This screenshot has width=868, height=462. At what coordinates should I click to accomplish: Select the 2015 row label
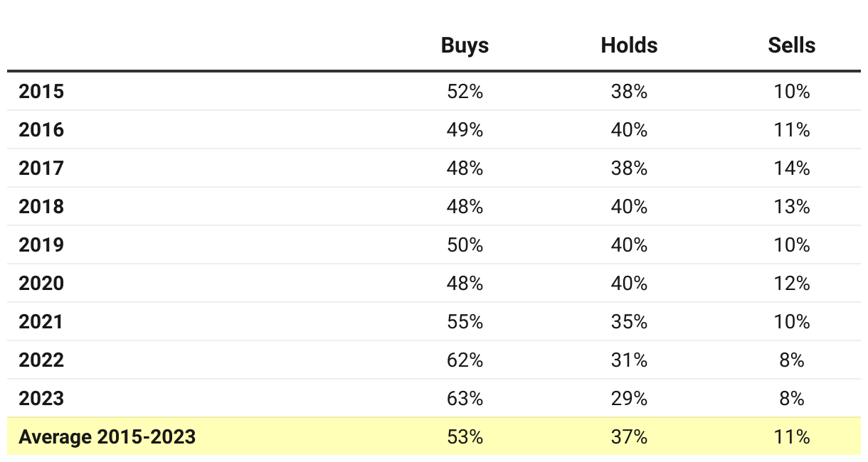41,92
